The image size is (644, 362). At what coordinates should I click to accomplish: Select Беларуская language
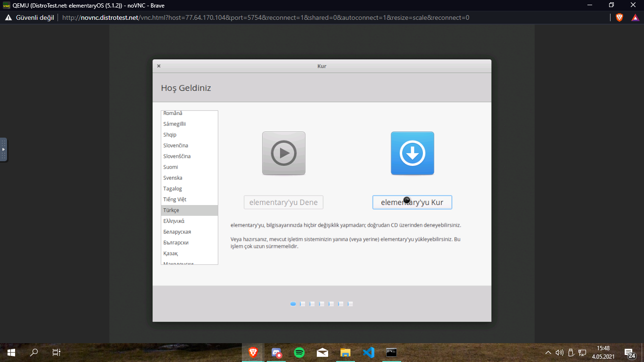coord(190,232)
